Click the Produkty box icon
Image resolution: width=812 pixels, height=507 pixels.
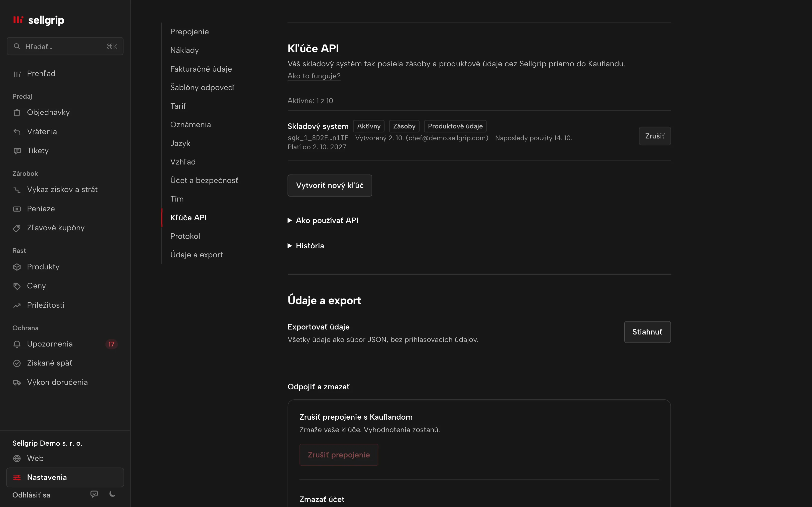click(17, 267)
